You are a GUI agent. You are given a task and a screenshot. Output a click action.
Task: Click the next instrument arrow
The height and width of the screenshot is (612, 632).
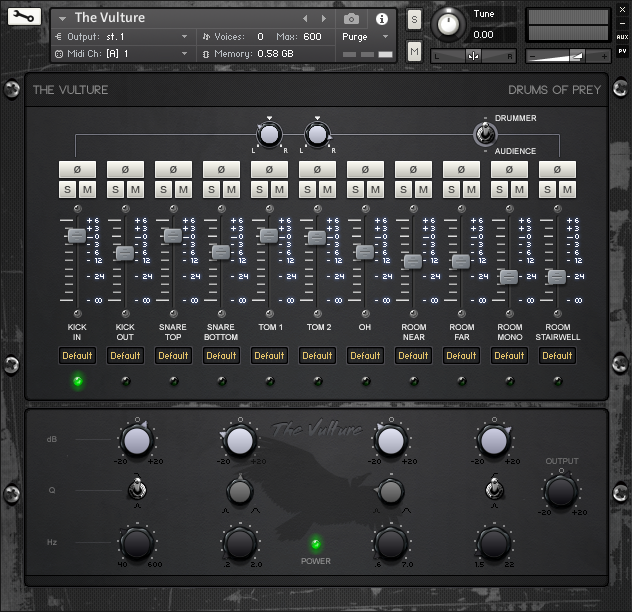pyautogui.click(x=322, y=19)
